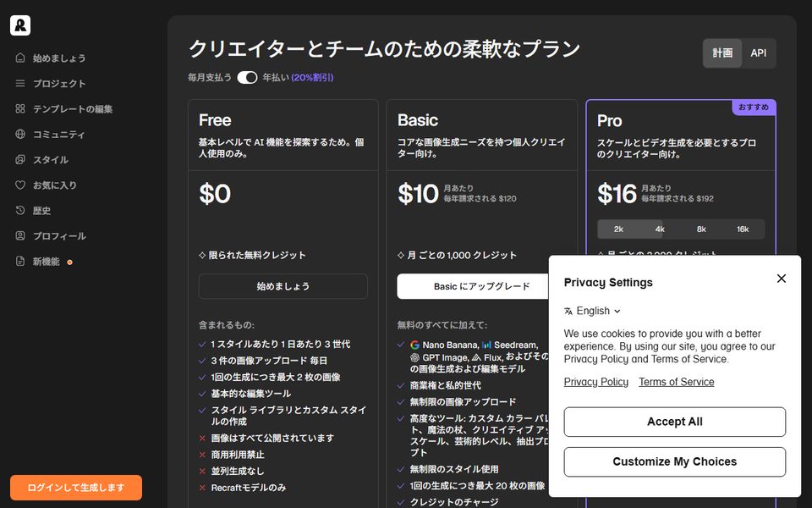Click the translate icon in Privacy Settings
Viewport: 812px width, 508px height.
coord(568,311)
